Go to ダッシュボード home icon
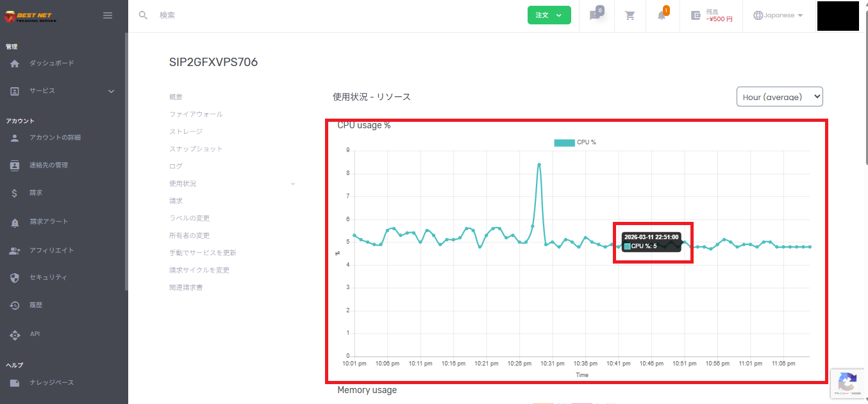The width and height of the screenshot is (868, 404). pyautogui.click(x=15, y=63)
